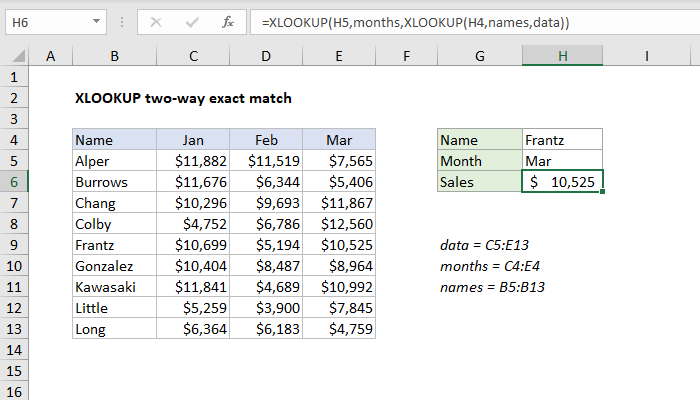This screenshot has width=700, height=400.
Task: Click the Enter checkmark icon in formula bar
Action: [190, 20]
